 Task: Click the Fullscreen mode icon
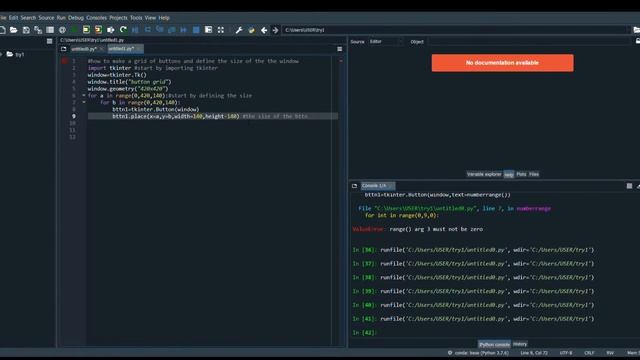[221, 30]
